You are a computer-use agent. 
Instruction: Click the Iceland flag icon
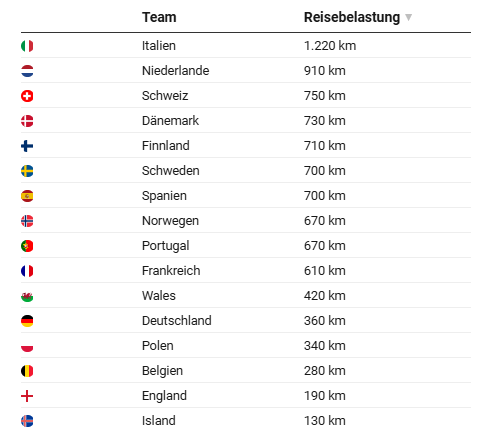tap(27, 421)
